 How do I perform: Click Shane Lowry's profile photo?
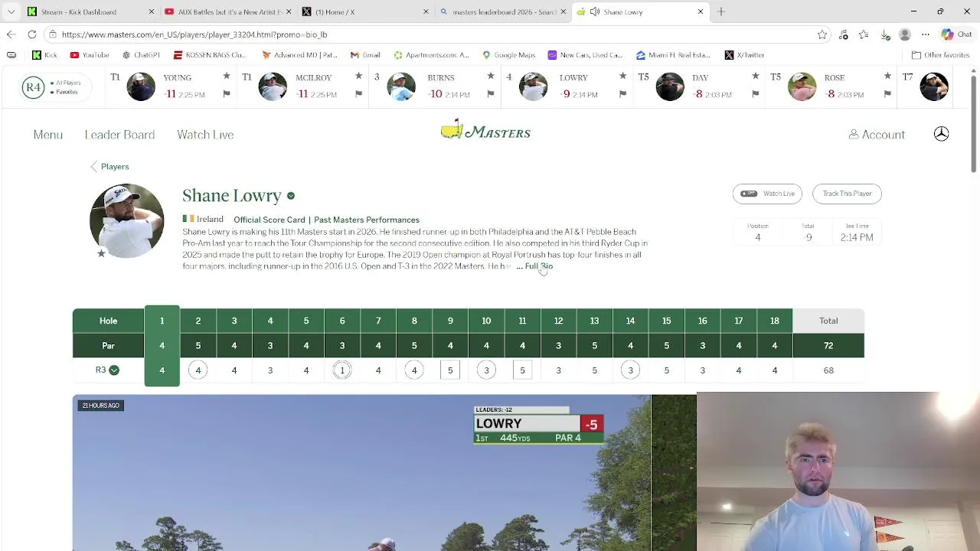click(x=126, y=220)
